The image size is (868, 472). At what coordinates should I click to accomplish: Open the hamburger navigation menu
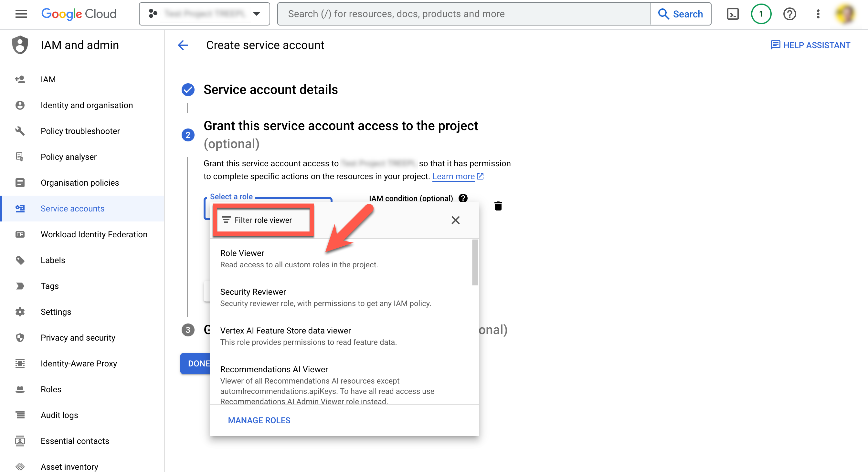coord(21,14)
